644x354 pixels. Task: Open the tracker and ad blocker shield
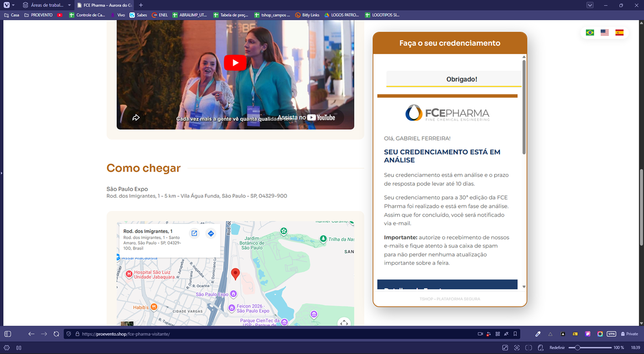click(x=69, y=334)
